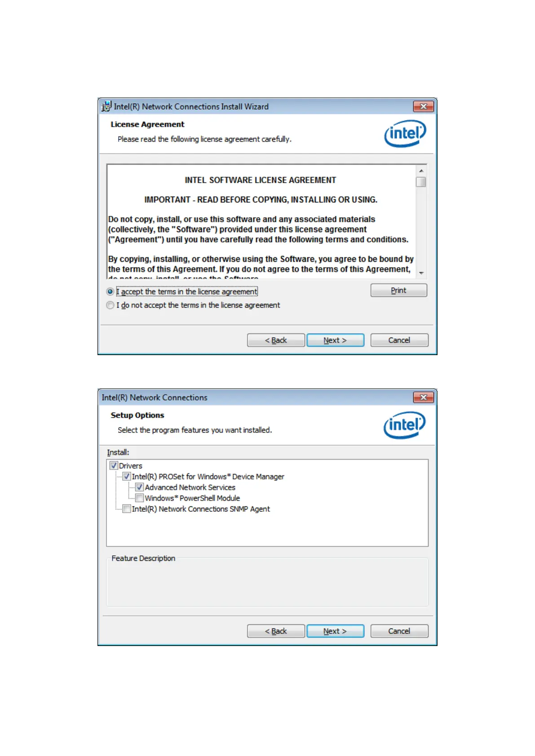This screenshot has width=535, height=756.
Task: Enable Intel Network Connections SNMP Agent
Action: pos(127,509)
